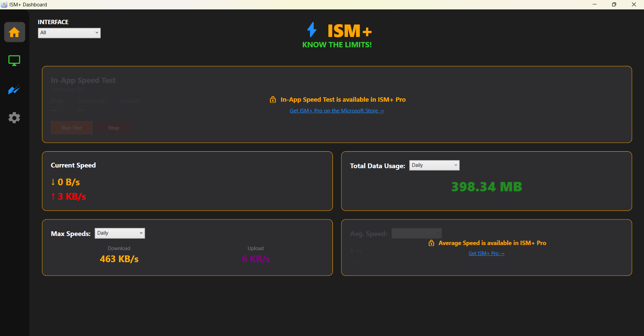Close the ISM+ Dashboard window

(x=634, y=4)
